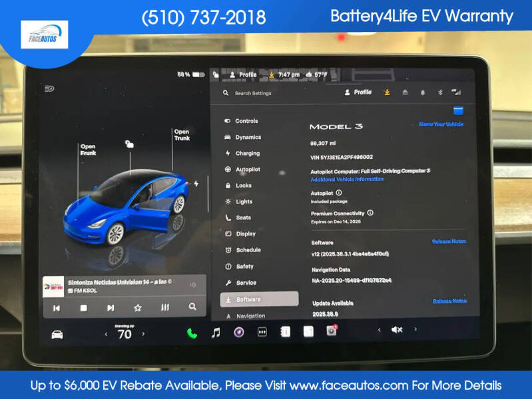The image size is (532, 399).
Task: Lower volume with the left arrow
Action: (380, 330)
